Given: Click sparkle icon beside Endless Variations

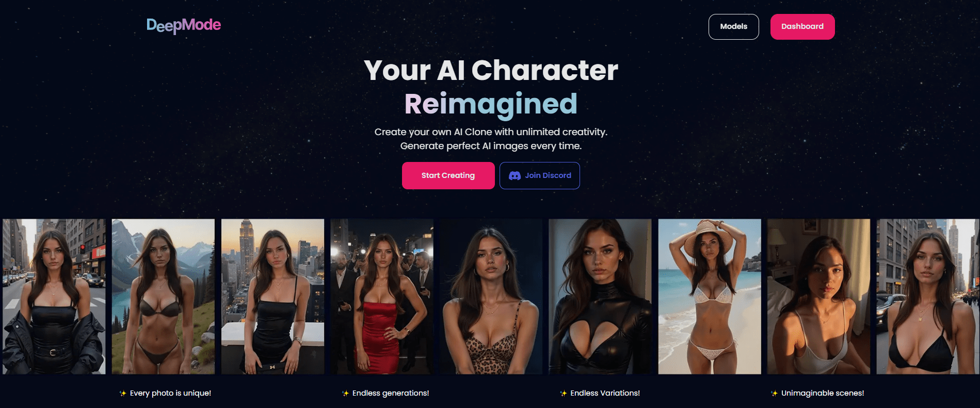Looking at the screenshot, I should 564,393.
